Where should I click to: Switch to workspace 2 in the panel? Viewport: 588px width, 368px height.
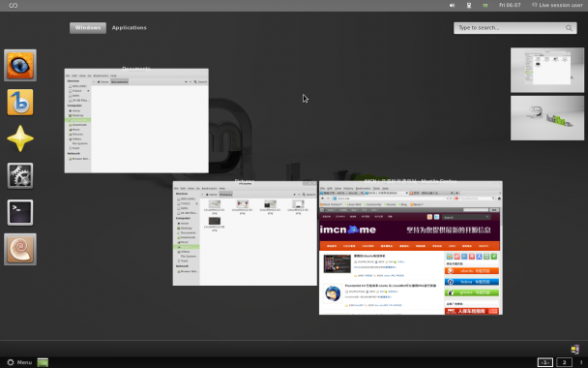click(564, 362)
